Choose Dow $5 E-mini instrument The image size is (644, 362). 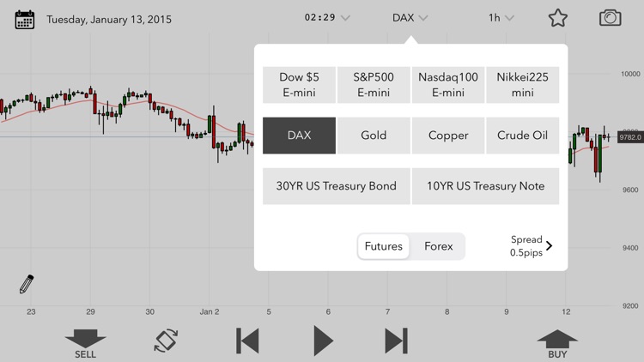299,85
